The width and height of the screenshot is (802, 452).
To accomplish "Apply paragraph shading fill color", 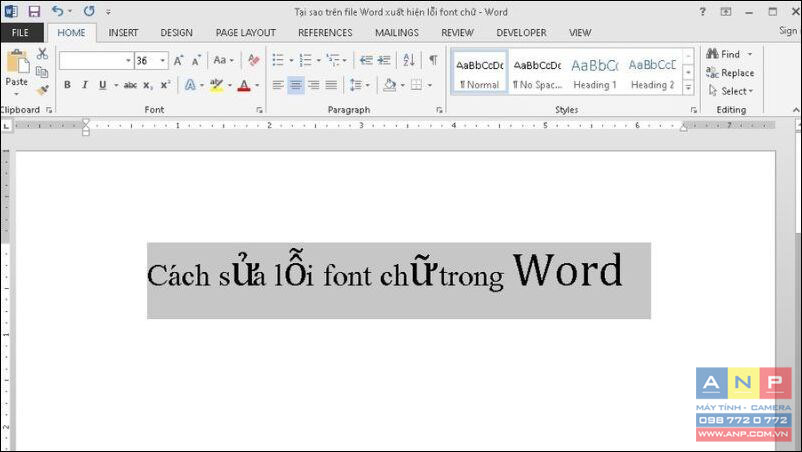I will 390,85.
